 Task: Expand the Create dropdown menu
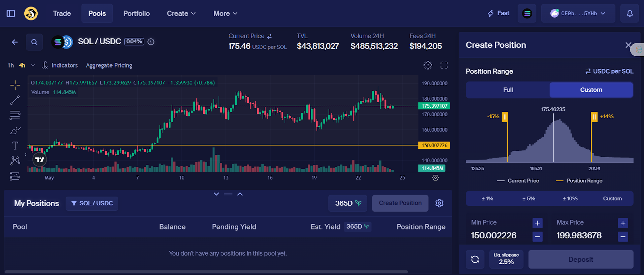click(x=181, y=13)
